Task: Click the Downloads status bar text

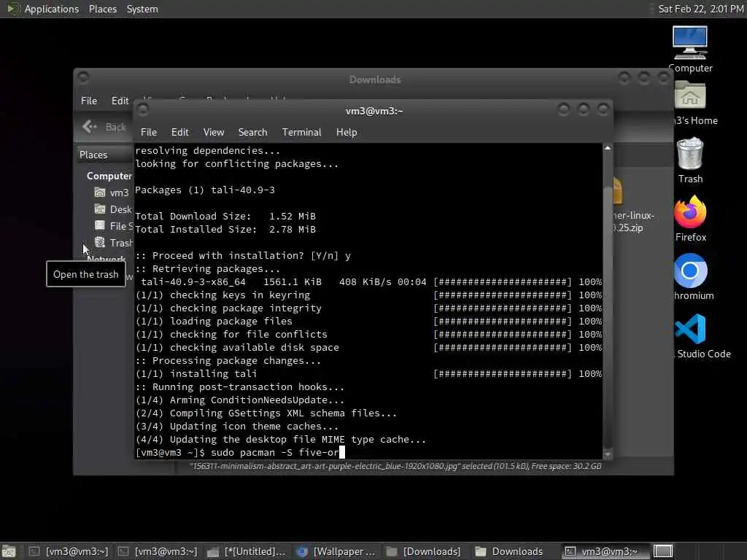Action: [395, 466]
